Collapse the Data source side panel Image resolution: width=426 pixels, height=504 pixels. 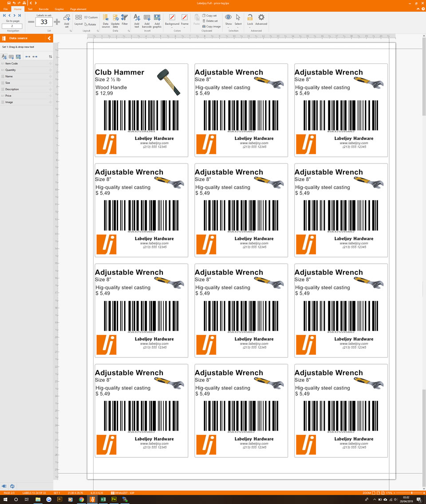pyautogui.click(x=49, y=38)
